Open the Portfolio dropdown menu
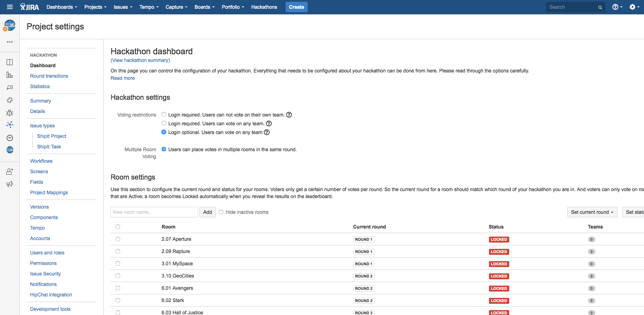644x315 pixels. [233, 7]
